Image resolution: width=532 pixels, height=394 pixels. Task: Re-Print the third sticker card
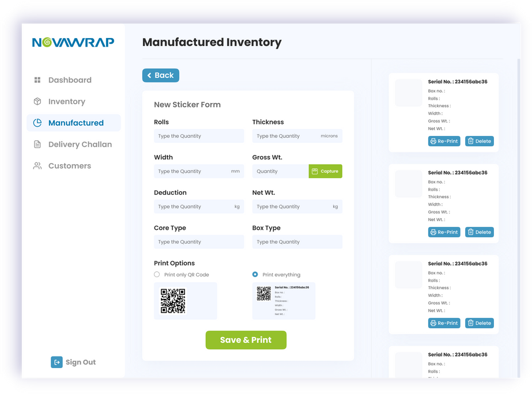[444, 323]
